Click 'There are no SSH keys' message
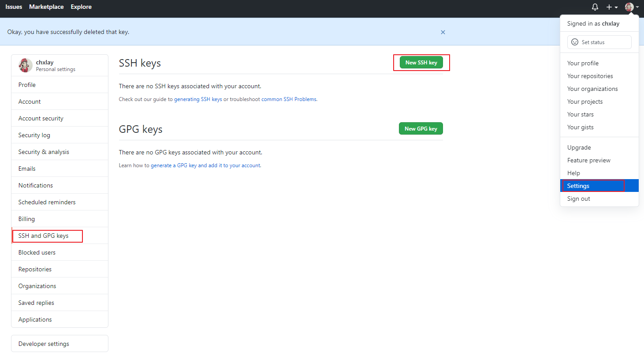Image resolution: width=644 pixels, height=360 pixels. click(190, 86)
